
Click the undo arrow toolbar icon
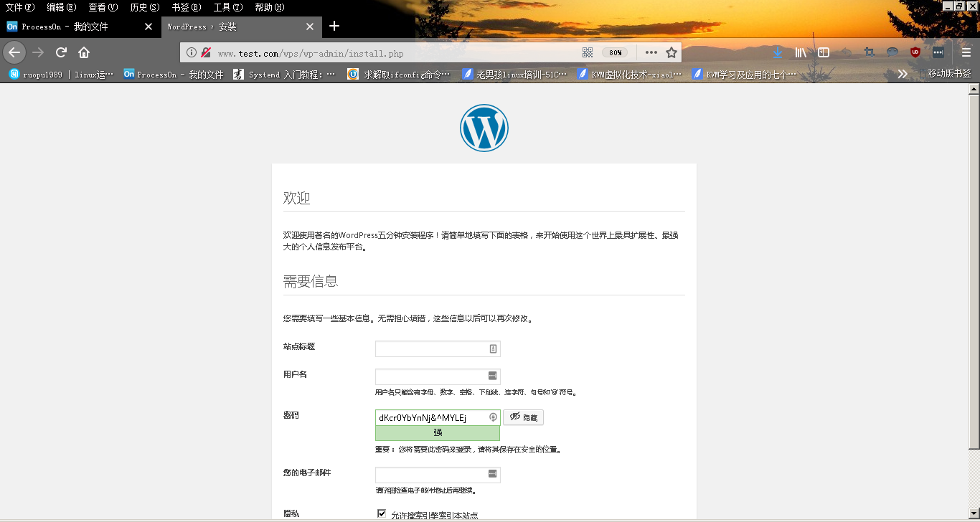pos(847,52)
